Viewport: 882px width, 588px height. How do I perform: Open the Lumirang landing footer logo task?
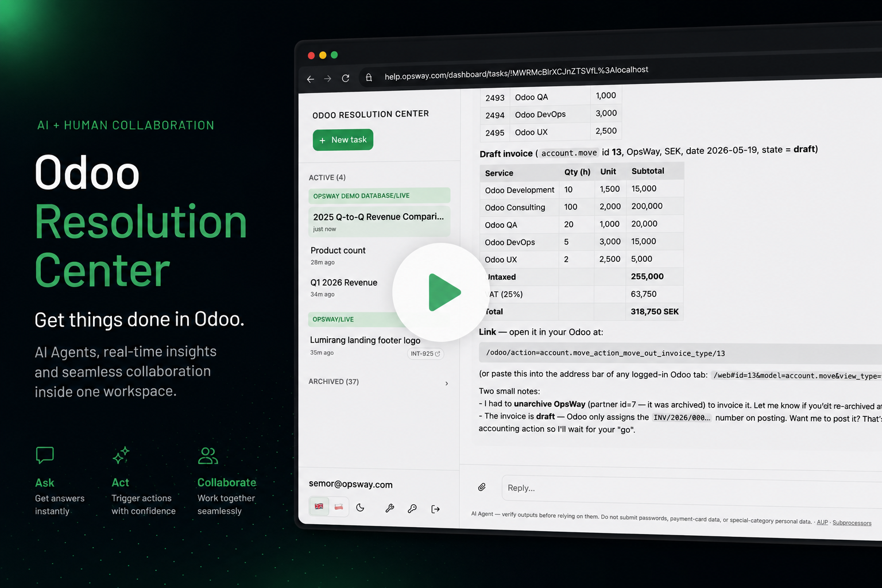point(365,341)
